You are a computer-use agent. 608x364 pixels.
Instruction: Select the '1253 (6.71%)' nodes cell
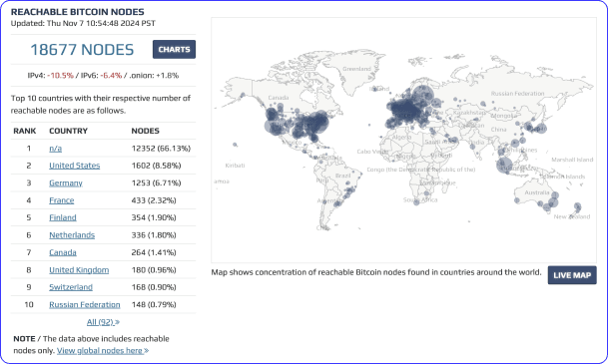(x=157, y=183)
